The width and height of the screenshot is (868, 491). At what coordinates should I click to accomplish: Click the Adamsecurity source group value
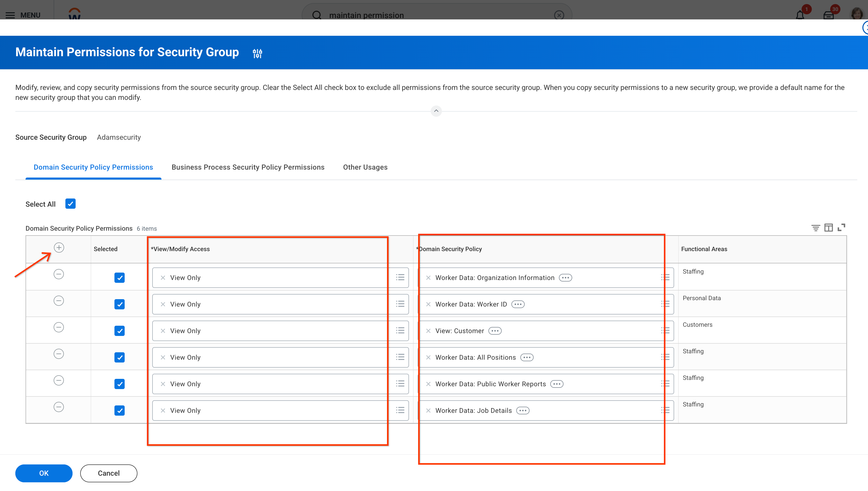click(119, 138)
